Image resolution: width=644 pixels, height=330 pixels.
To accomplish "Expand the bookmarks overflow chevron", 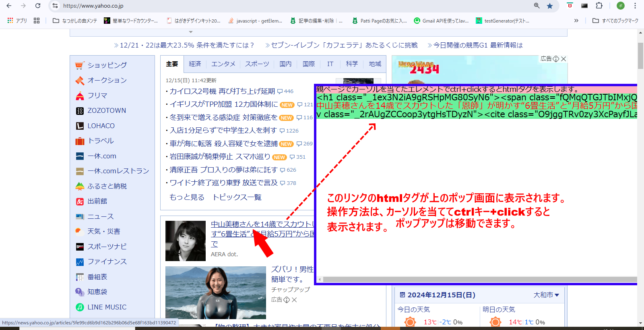I will point(576,21).
